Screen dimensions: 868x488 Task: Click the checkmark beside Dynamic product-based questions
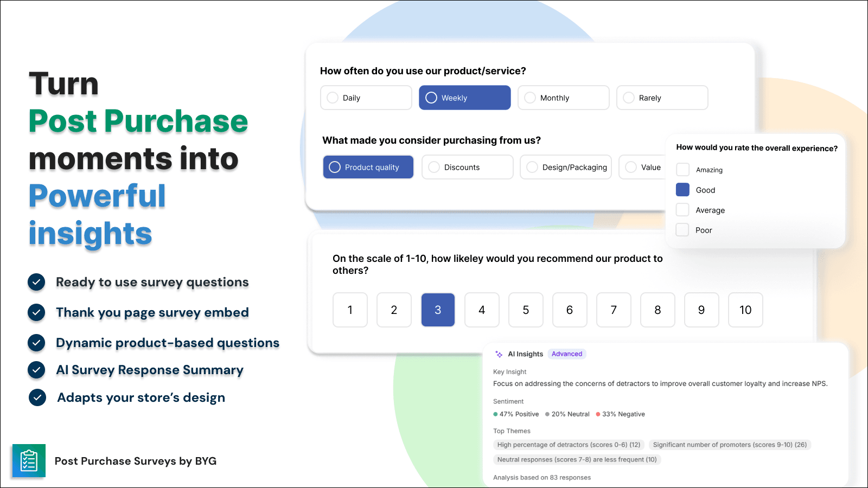[x=36, y=343]
